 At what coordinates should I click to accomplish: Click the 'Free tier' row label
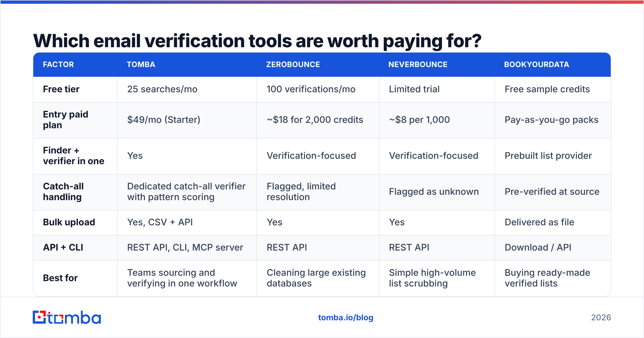click(61, 89)
